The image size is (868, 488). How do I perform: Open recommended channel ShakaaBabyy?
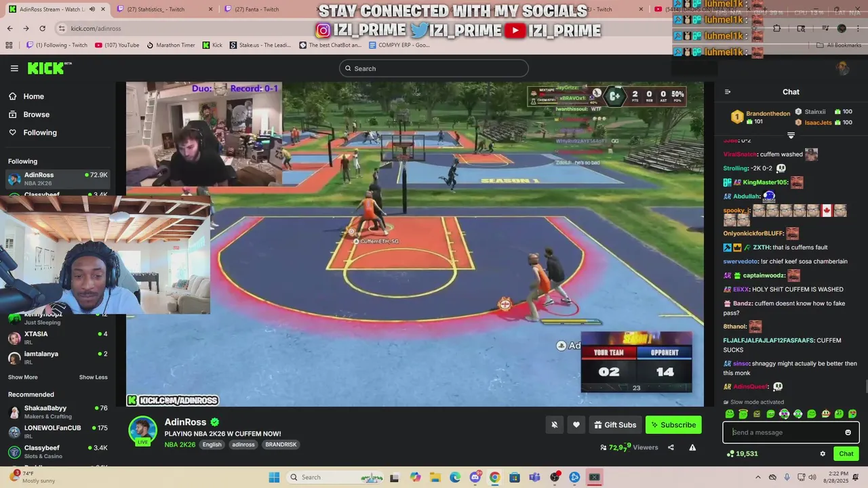pos(58,412)
